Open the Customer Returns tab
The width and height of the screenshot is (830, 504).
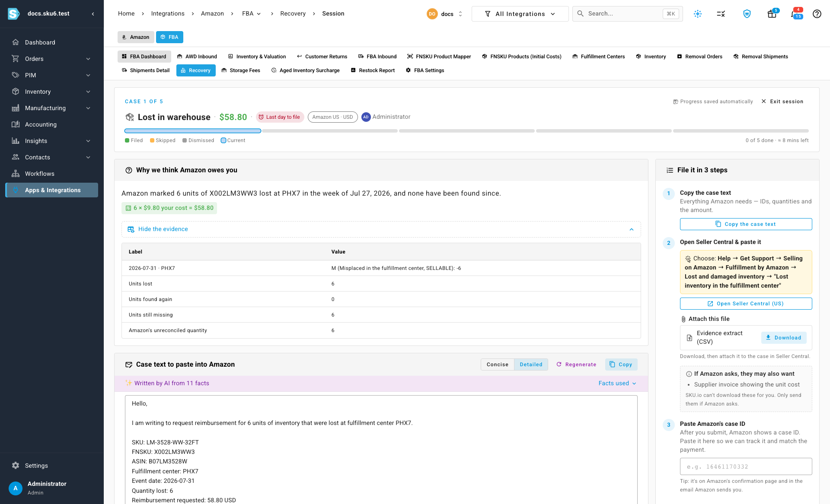[x=322, y=57]
